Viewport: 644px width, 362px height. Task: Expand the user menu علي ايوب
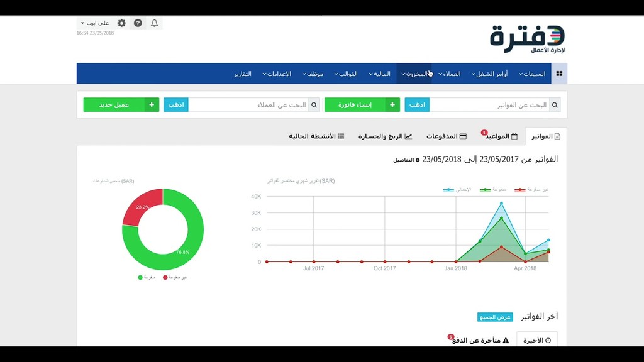pos(95,23)
